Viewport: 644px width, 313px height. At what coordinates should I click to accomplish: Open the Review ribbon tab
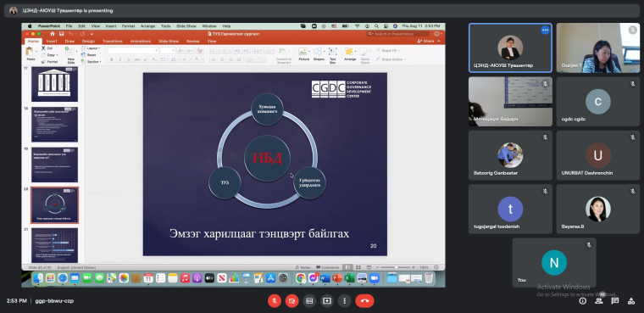(x=193, y=41)
